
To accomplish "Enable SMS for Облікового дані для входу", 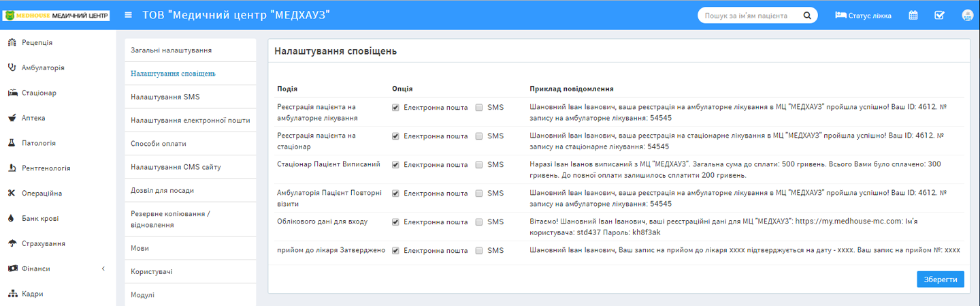I will coord(479,222).
